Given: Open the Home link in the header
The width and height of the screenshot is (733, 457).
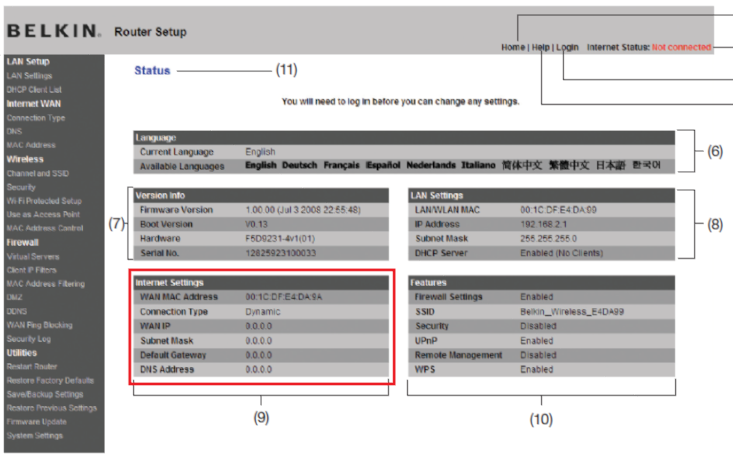Looking at the screenshot, I should 513,47.
